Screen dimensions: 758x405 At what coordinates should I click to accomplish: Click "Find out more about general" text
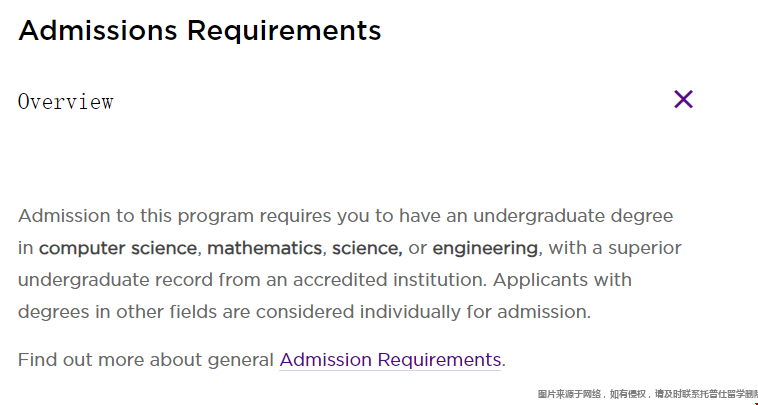tap(146, 359)
